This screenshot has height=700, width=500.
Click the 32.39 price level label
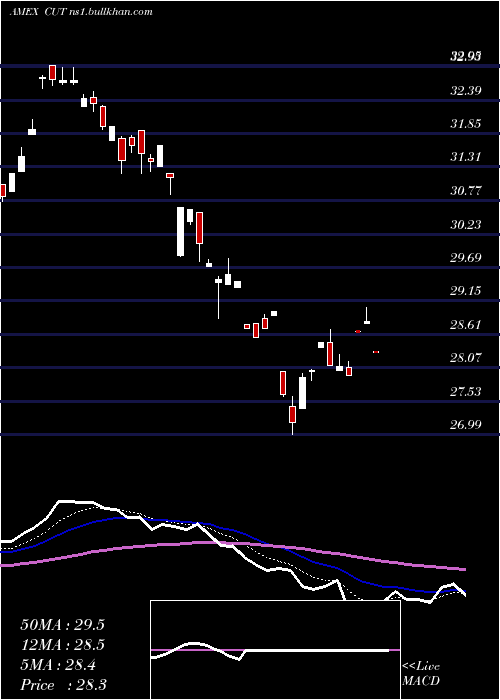click(466, 91)
